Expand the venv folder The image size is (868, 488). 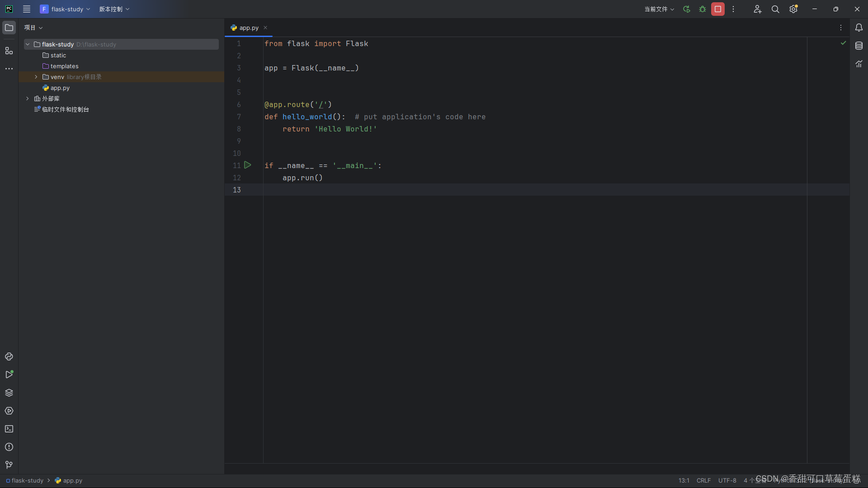[x=36, y=77]
